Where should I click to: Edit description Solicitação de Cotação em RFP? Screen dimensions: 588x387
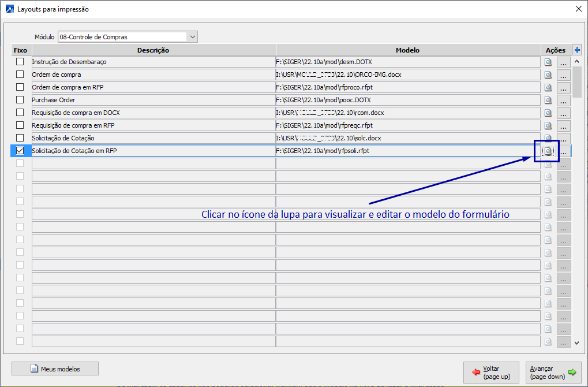click(x=153, y=151)
